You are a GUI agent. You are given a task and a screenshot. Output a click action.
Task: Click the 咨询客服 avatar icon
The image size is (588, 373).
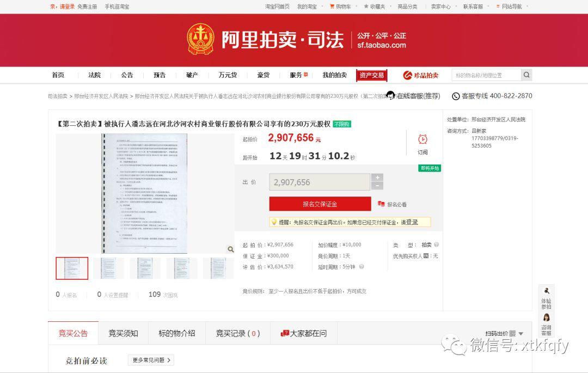point(547,317)
